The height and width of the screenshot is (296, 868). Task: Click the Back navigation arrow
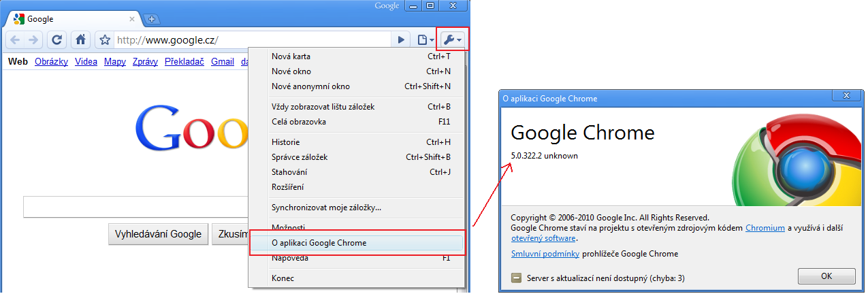(15, 39)
